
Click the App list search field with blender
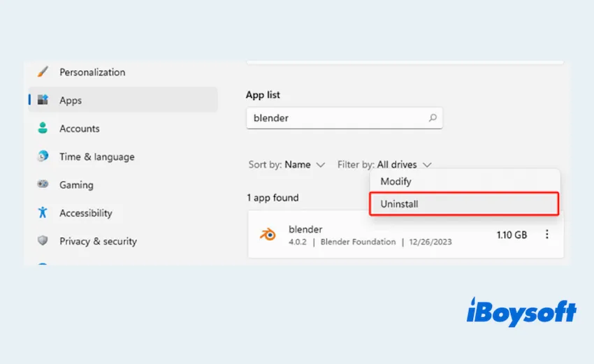(x=345, y=118)
